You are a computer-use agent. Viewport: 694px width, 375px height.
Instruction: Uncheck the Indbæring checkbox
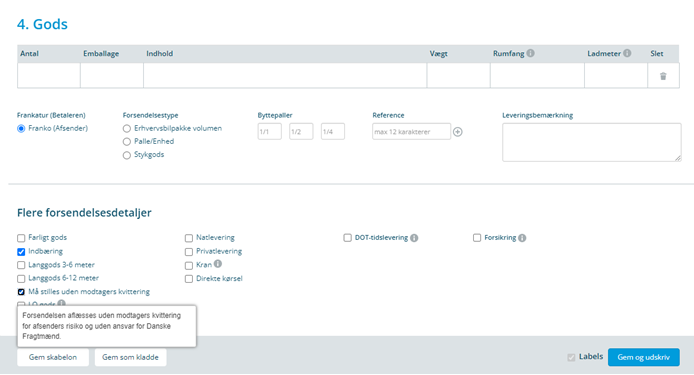21,251
